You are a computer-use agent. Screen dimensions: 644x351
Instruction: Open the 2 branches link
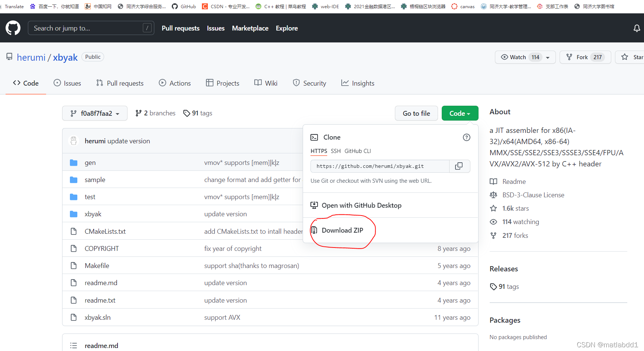point(155,113)
